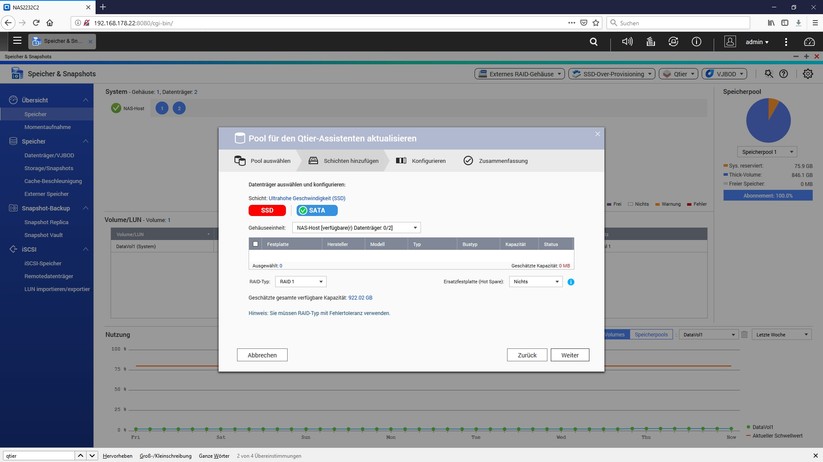Click the Hot Spare info icon

pos(571,282)
